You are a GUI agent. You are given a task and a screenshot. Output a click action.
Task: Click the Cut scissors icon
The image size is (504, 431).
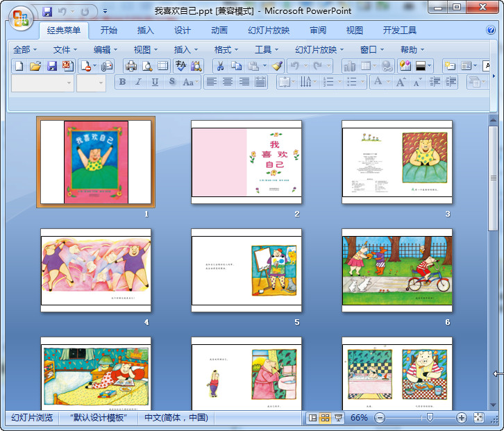coord(219,66)
